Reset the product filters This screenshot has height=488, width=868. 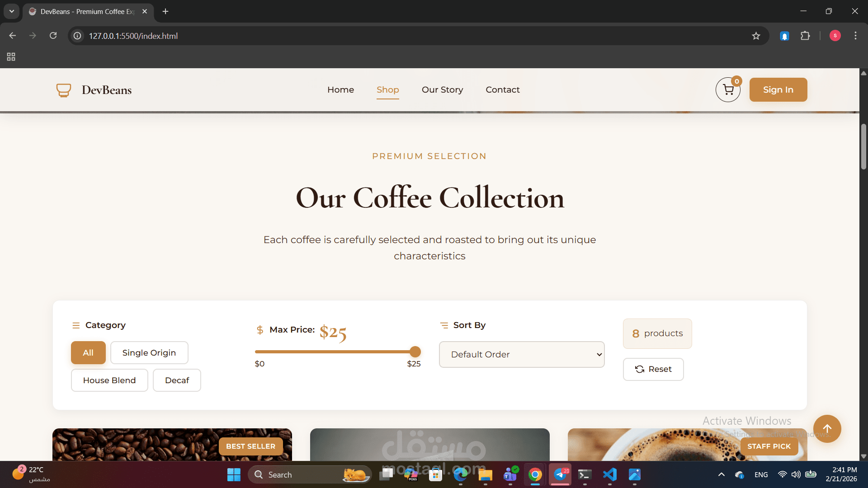pos(653,369)
